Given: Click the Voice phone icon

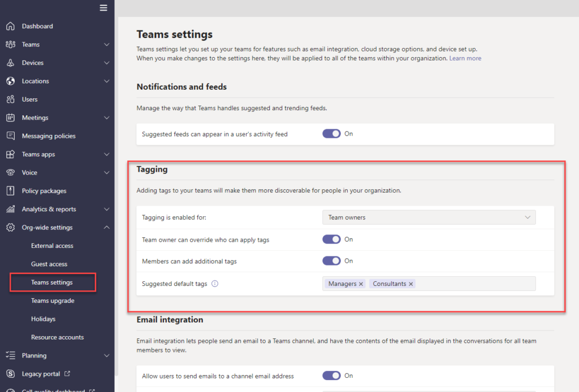Looking at the screenshot, I should pos(10,173).
